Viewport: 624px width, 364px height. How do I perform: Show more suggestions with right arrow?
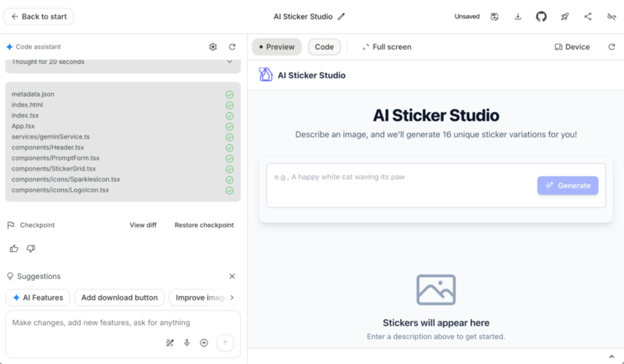232,298
